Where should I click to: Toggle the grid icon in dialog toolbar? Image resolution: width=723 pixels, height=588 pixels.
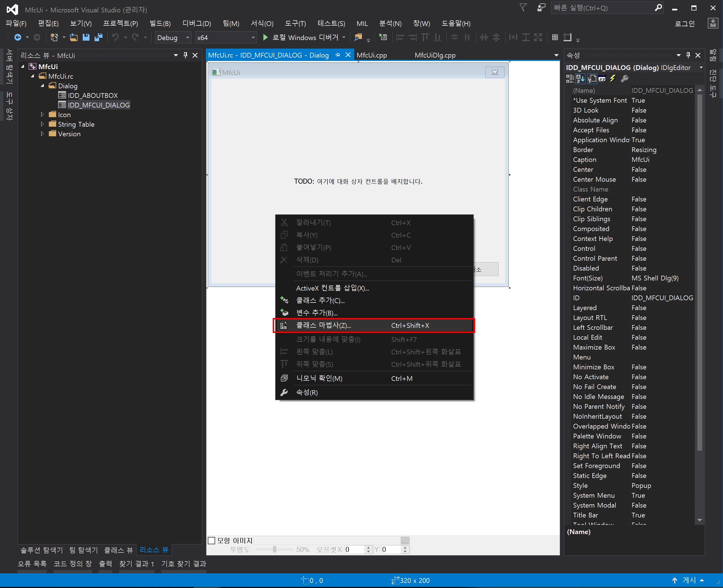coord(554,37)
